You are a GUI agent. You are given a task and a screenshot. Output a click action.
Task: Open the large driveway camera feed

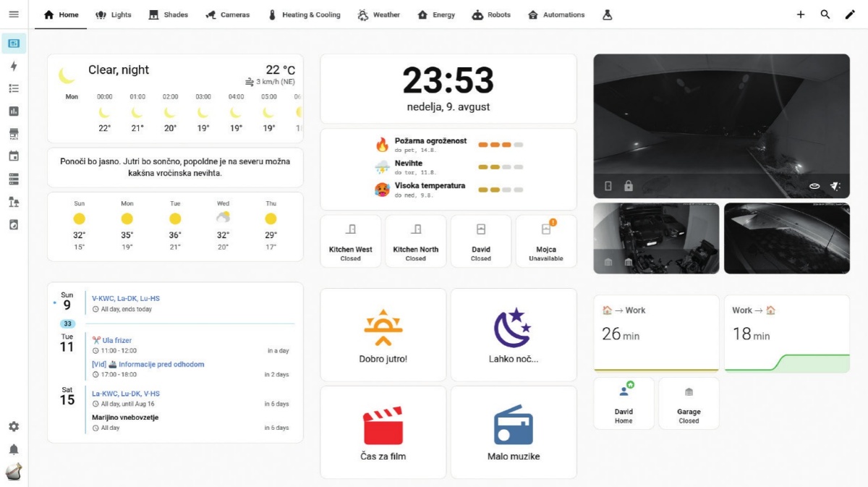click(721, 126)
